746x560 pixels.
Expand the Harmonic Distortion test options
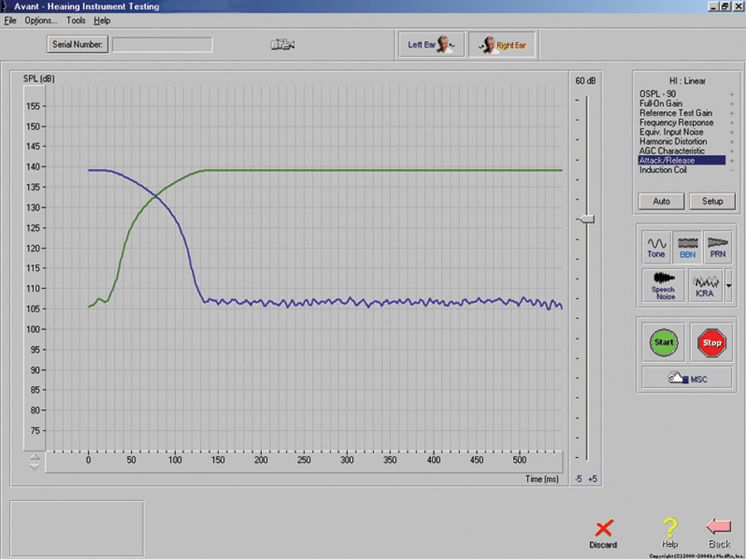(x=733, y=141)
